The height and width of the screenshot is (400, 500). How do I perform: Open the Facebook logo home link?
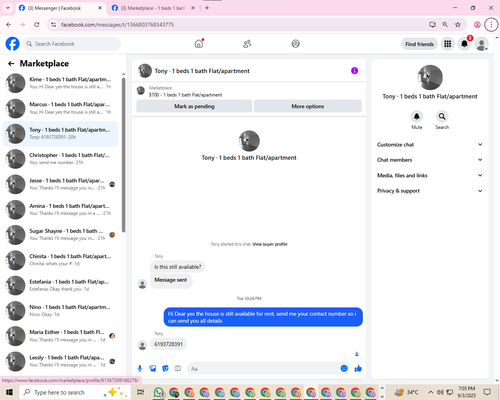point(12,44)
